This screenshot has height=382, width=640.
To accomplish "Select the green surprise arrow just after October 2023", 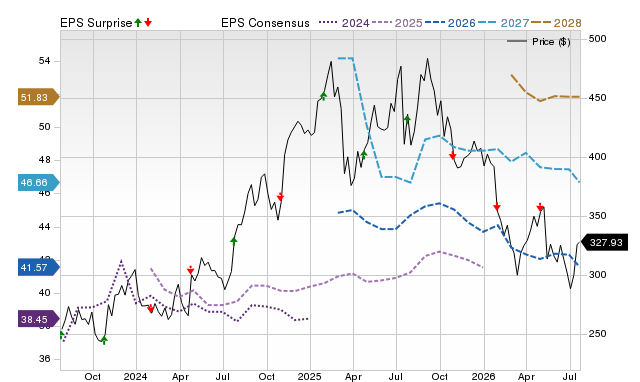I will click(x=104, y=340).
